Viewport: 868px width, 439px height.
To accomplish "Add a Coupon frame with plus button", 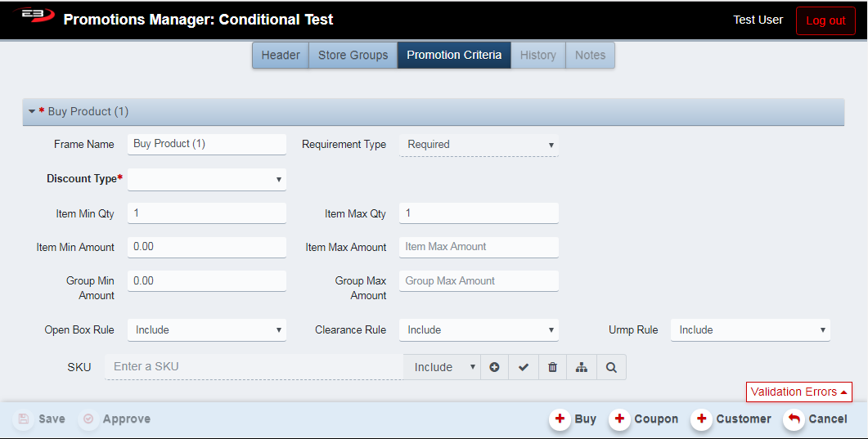I will [645, 419].
